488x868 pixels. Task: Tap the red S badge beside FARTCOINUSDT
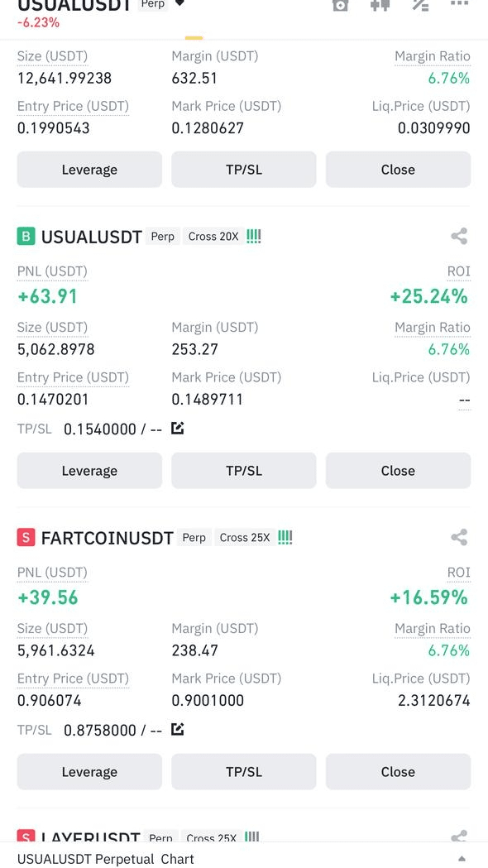(26, 537)
